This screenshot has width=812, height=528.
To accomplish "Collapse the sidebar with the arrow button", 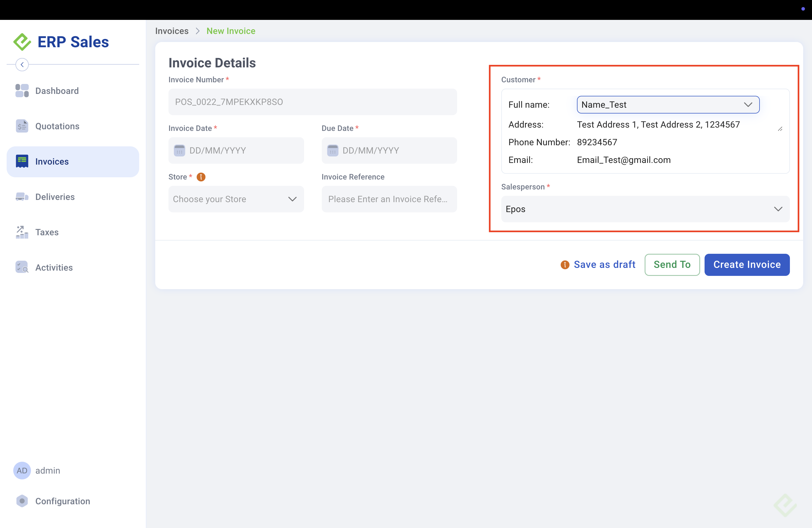I will [22, 64].
